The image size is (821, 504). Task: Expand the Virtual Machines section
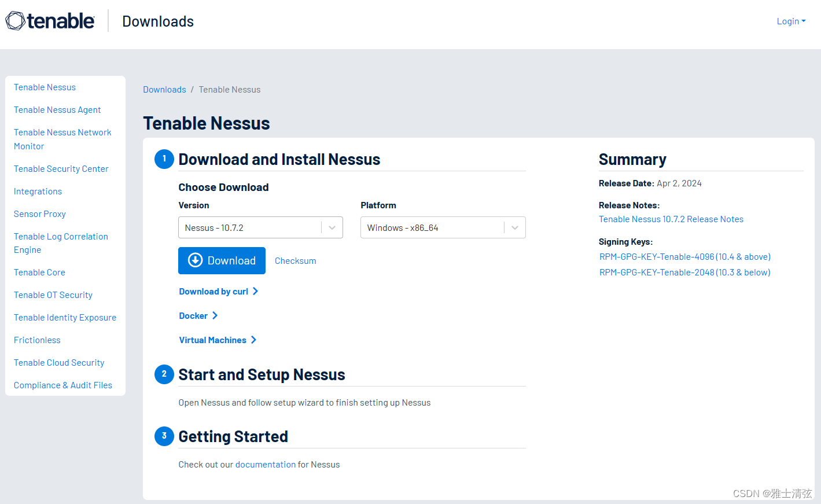[x=218, y=340]
